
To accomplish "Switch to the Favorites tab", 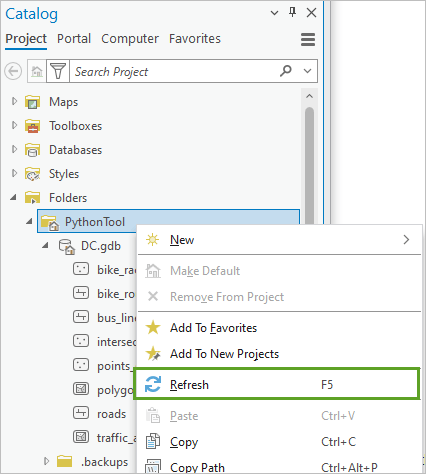I will (x=195, y=39).
